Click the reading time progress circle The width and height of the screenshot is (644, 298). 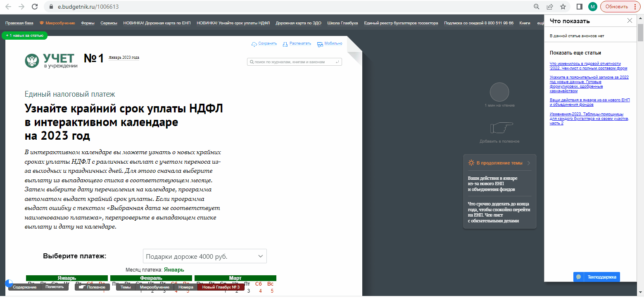pos(499,92)
